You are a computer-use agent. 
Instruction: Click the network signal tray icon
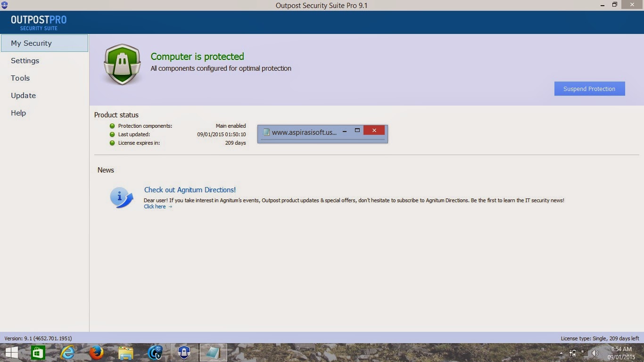584,353
